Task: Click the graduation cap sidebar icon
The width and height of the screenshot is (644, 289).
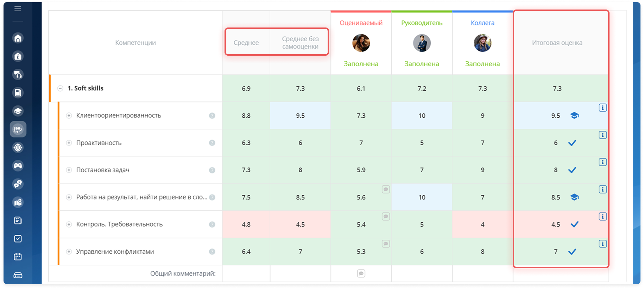Action: point(18,111)
